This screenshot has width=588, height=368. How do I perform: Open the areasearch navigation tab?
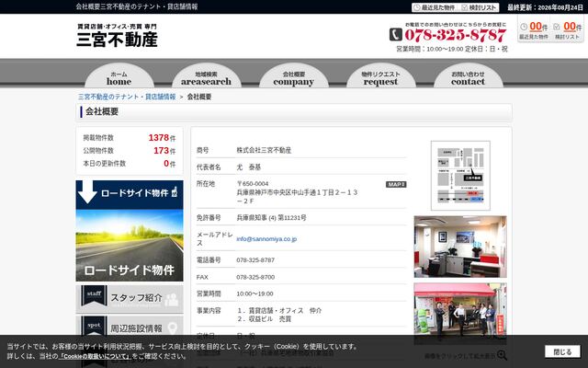pos(206,75)
